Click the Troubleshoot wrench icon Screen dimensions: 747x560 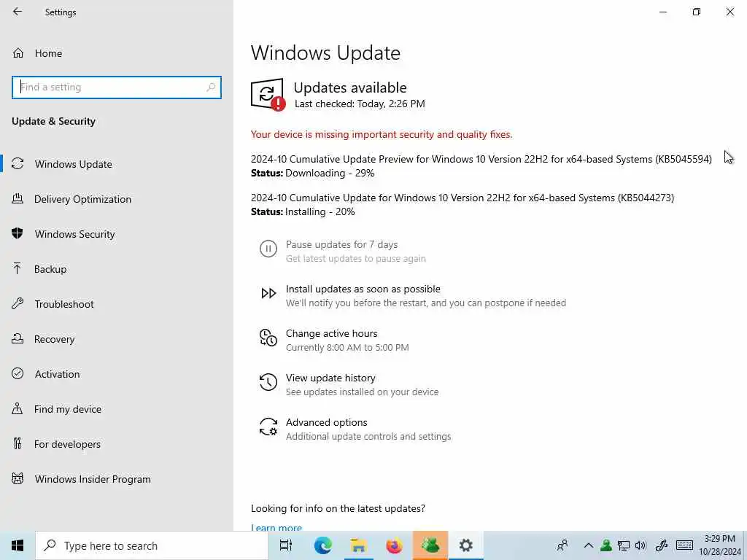click(x=18, y=303)
